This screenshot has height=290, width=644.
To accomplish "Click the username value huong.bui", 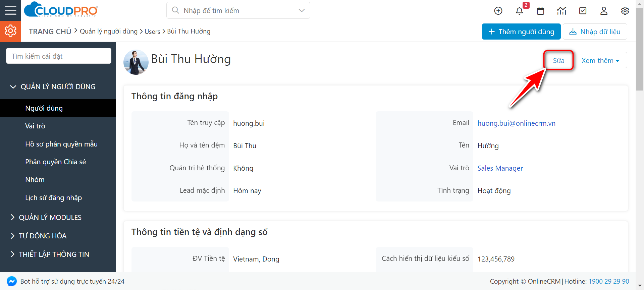I will pyautogui.click(x=249, y=123).
